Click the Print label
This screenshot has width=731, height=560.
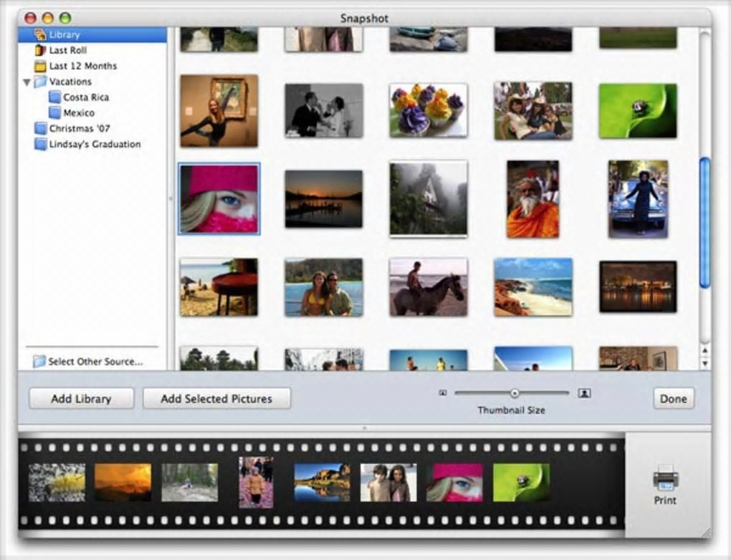665,501
